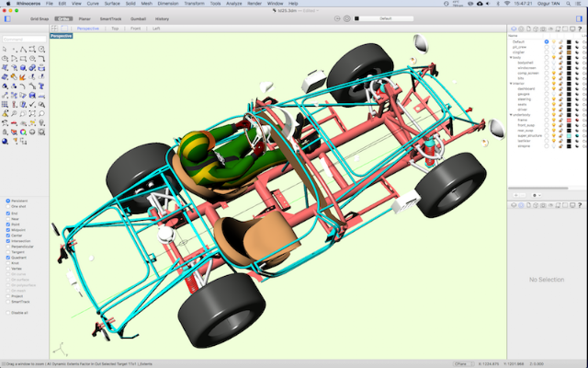Viewport: 588px width, 368px height.
Task: Change the frame layer red color swatch
Action: pos(569,120)
